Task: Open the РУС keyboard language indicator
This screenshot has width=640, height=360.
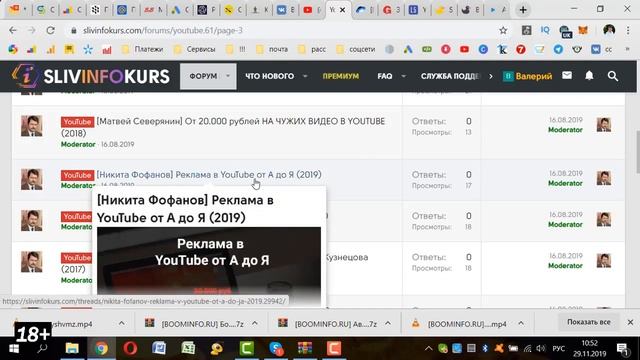Action: point(558,349)
